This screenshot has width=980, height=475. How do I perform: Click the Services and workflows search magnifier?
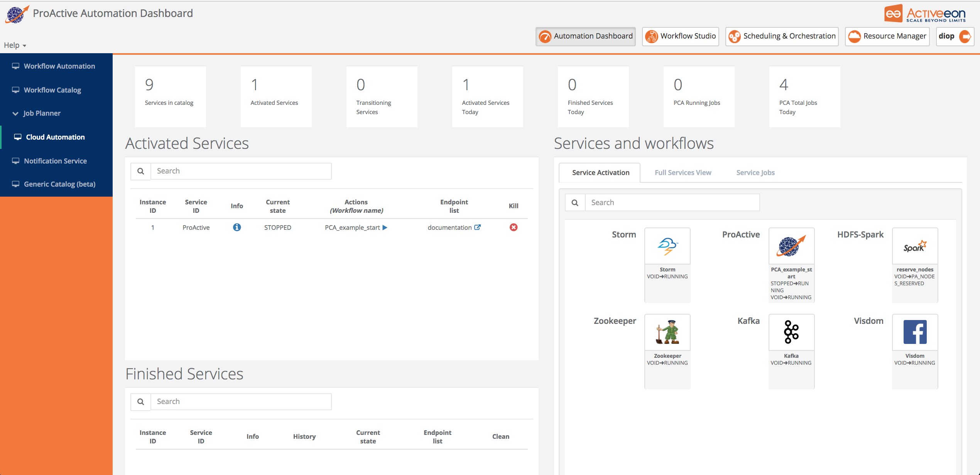coord(575,203)
